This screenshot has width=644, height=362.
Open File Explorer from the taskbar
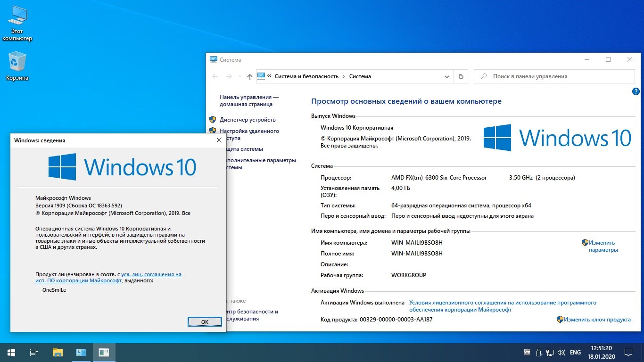(x=58, y=352)
